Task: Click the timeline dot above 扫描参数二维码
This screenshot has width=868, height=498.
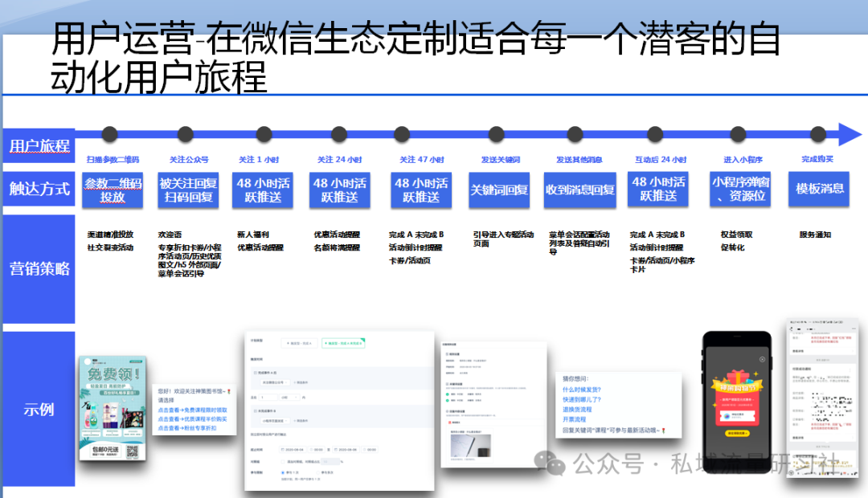Action: click(109, 134)
